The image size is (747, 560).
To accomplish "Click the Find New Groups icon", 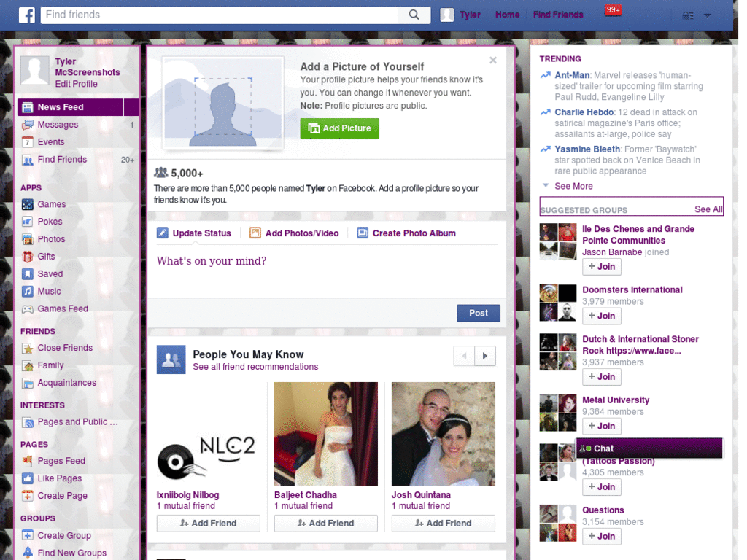I will point(28,553).
